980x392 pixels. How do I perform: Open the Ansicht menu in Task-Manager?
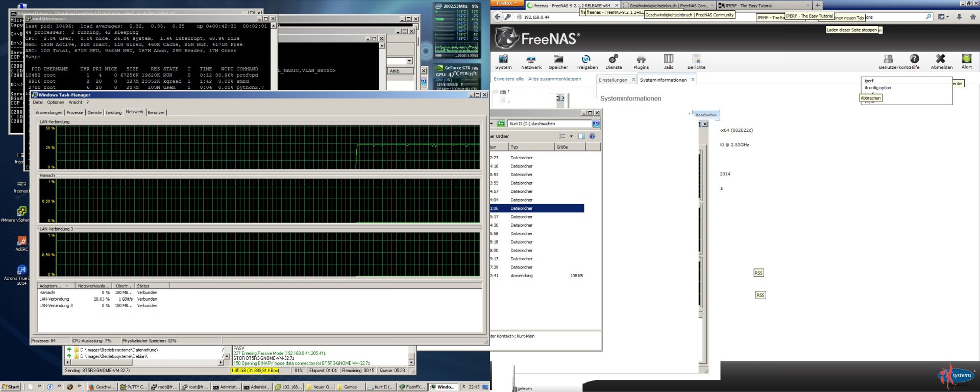coord(76,103)
